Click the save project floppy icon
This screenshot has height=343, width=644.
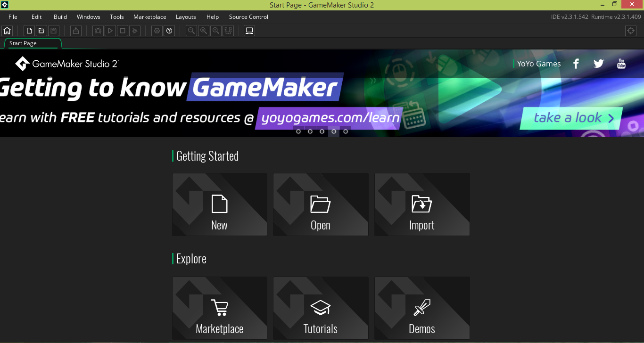click(x=54, y=31)
